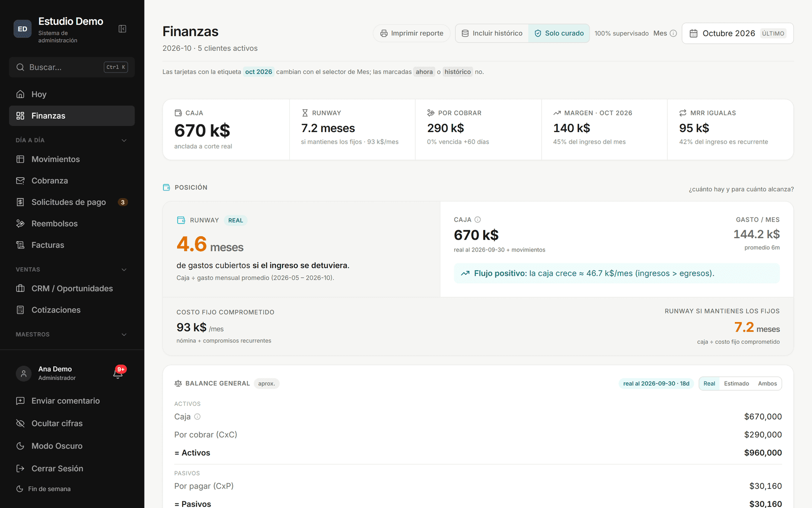Click Imprimir reporte button
812x508 pixels.
point(412,34)
